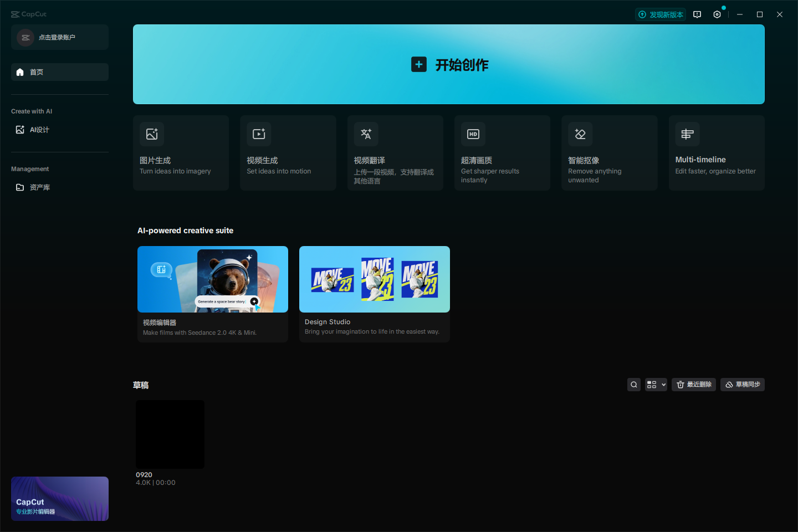Click the CapCut 专业影片编辑器 promo banner
Image resolution: width=798 pixels, height=532 pixels.
(x=60, y=499)
